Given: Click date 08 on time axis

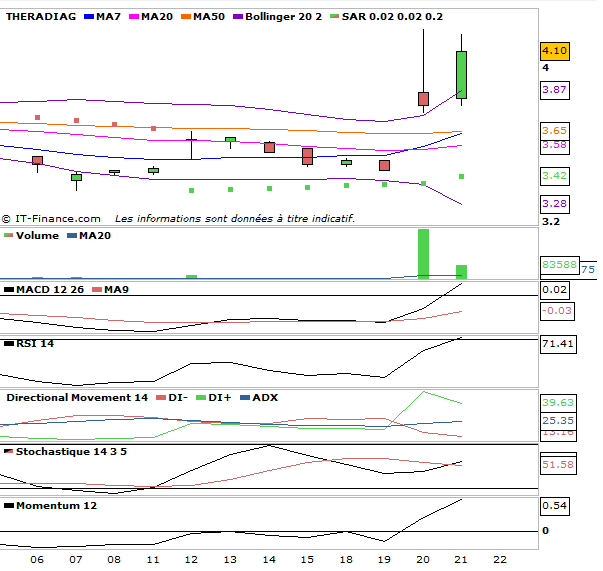Looking at the screenshot, I should tap(114, 560).
